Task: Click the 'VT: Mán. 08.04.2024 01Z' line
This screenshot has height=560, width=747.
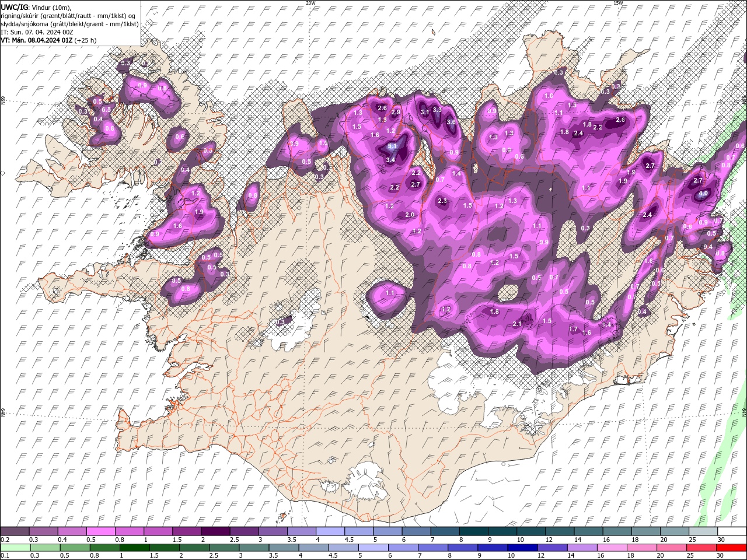Action: [37, 40]
